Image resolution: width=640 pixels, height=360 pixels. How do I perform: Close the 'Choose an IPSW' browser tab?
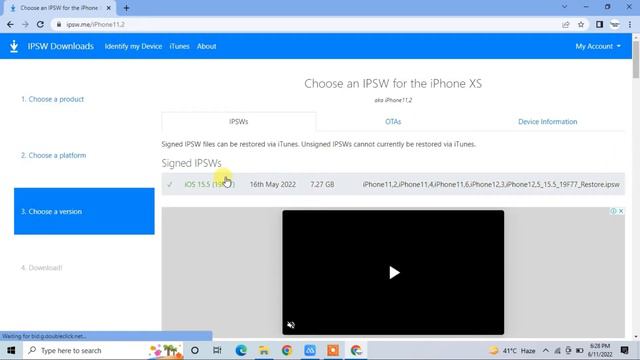click(109, 8)
